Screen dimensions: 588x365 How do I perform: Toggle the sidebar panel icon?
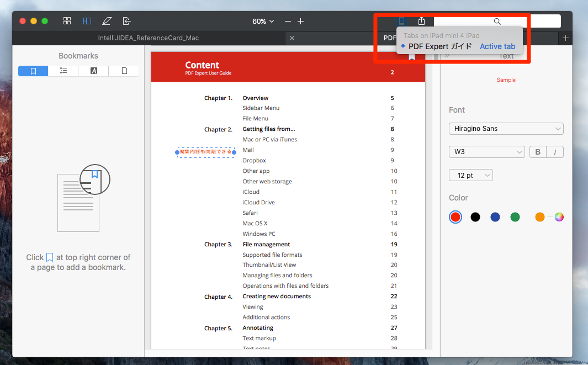[87, 21]
